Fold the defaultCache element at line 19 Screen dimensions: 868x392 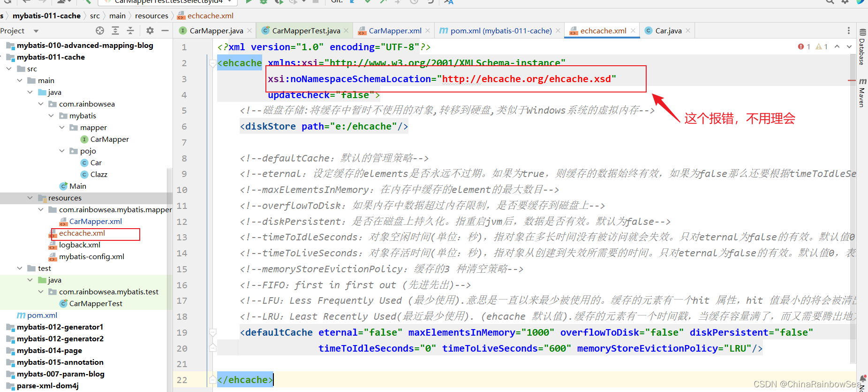tap(212, 333)
